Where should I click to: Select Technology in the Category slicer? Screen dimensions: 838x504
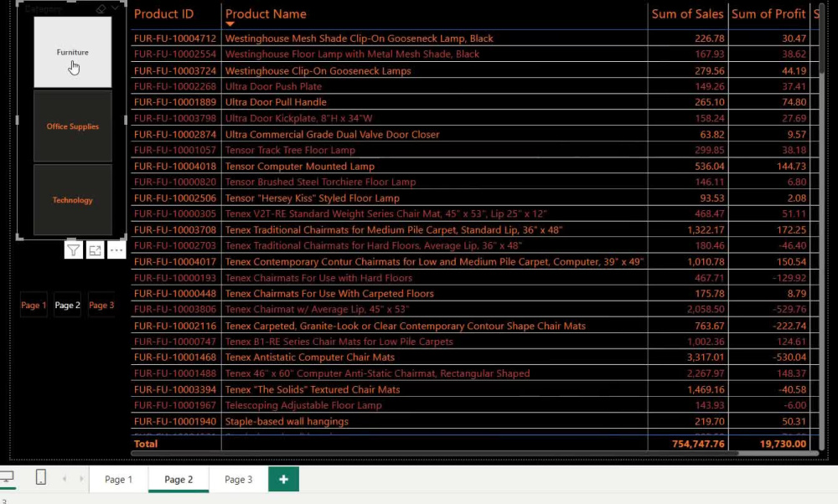(72, 199)
